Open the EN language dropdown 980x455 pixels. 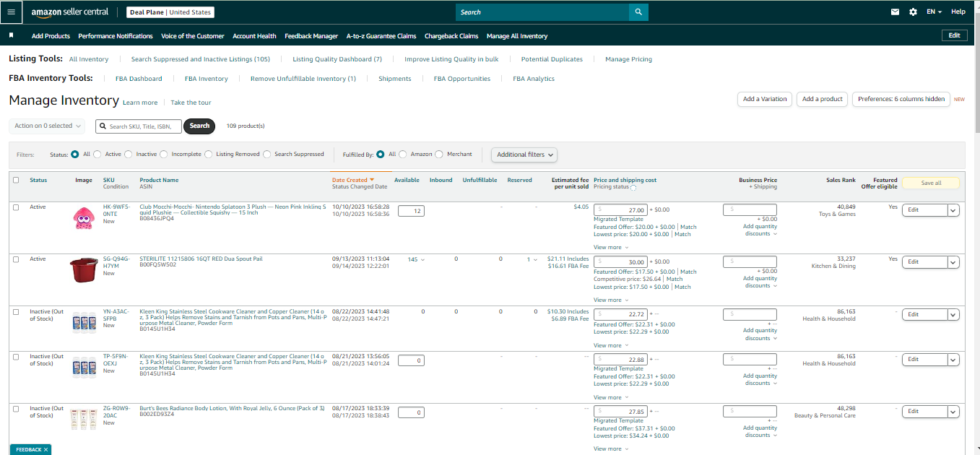coord(935,12)
